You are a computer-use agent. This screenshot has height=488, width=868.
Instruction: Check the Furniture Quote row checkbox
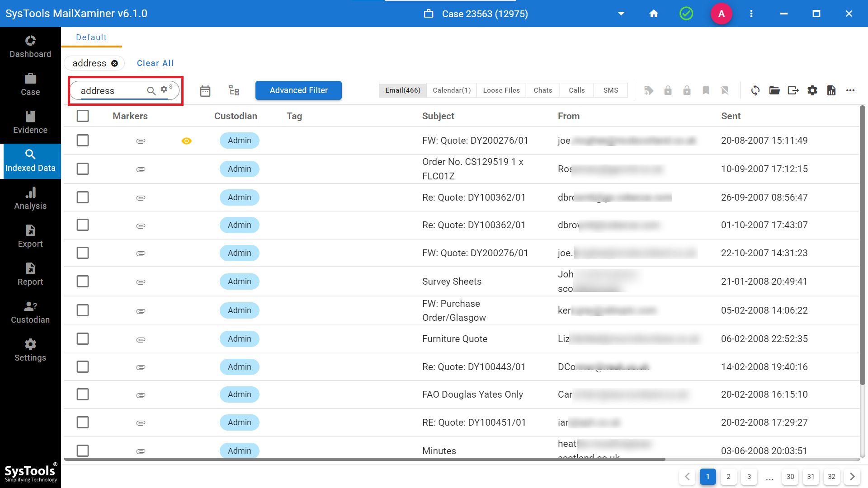tap(83, 339)
